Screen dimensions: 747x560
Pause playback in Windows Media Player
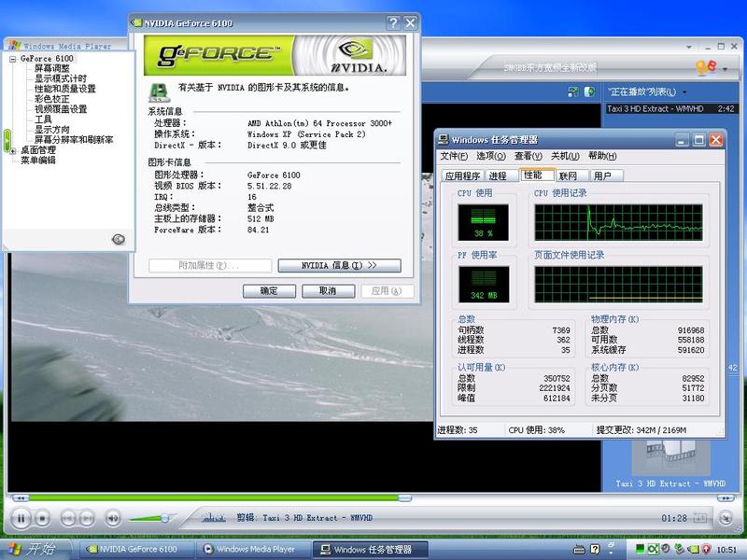point(21,518)
